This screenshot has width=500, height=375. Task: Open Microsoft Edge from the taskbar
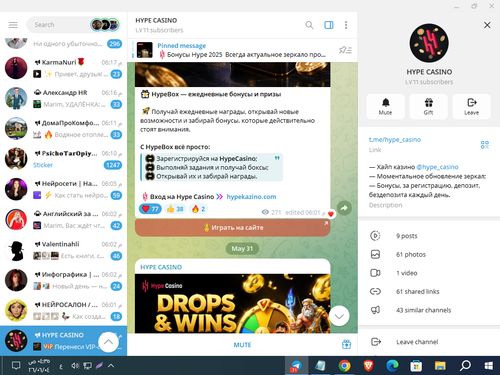392,366
